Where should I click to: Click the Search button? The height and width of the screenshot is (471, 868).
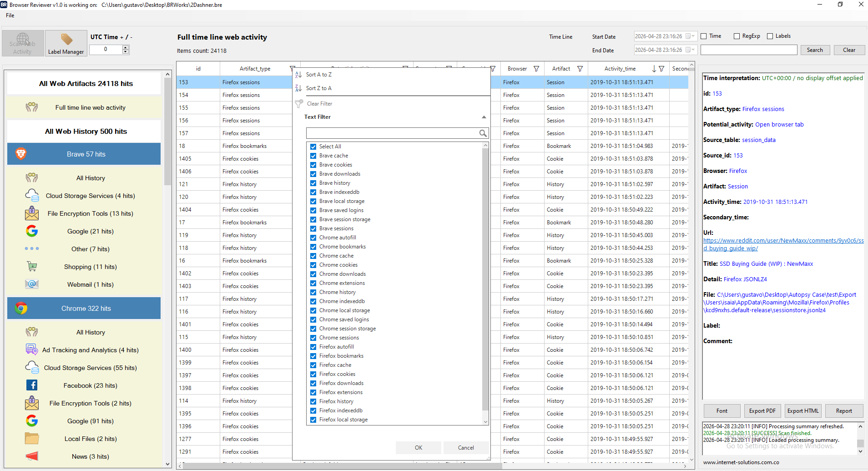815,50
